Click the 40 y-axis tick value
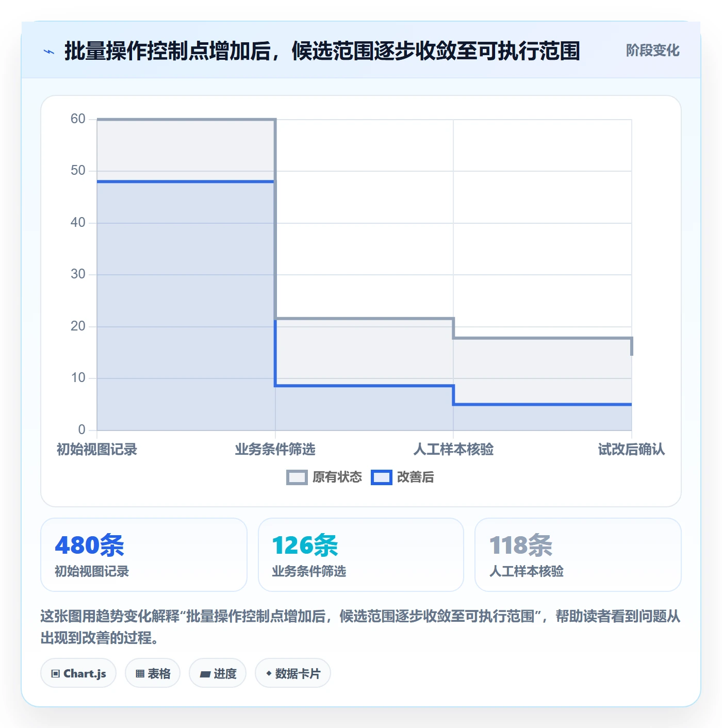The image size is (722, 728). click(78, 223)
